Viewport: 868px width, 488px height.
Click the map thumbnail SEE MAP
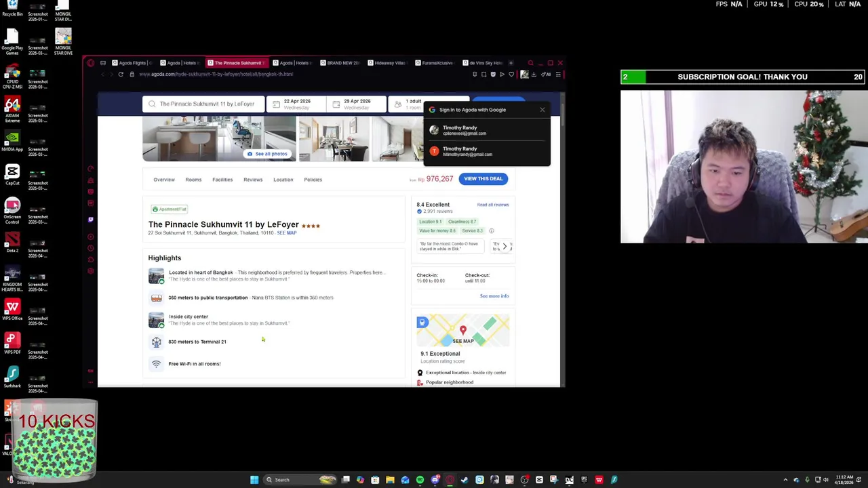tap(463, 331)
